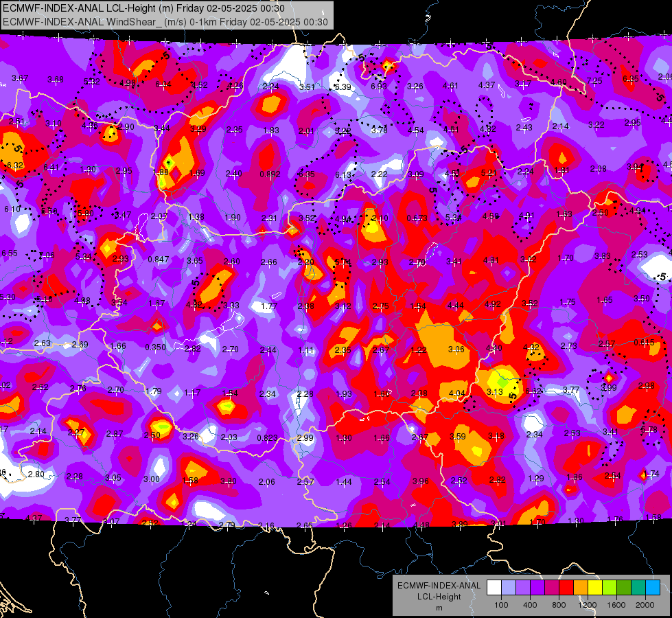Click the medium violet legend swatch
Screen dimensions: 672x618
click(x=523, y=588)
